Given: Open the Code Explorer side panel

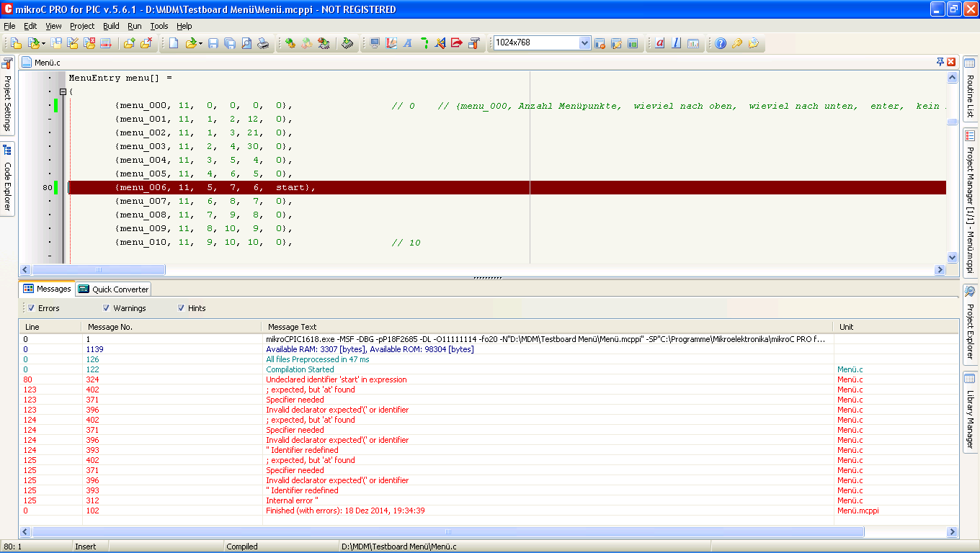Looking at the screenshot, I should (8, 178).
